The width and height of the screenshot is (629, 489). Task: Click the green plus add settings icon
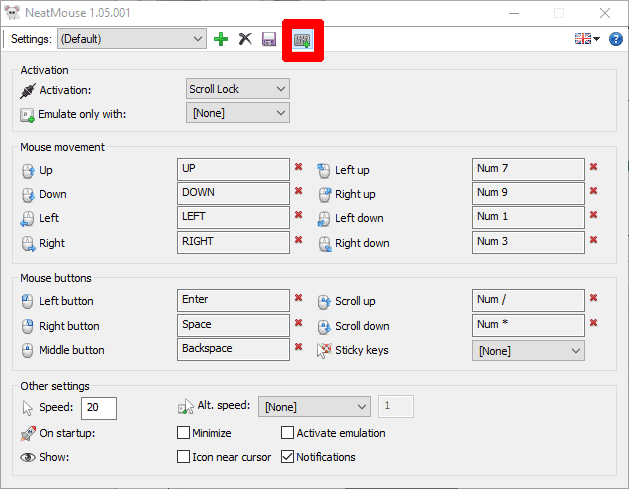[x=221, y=39]
